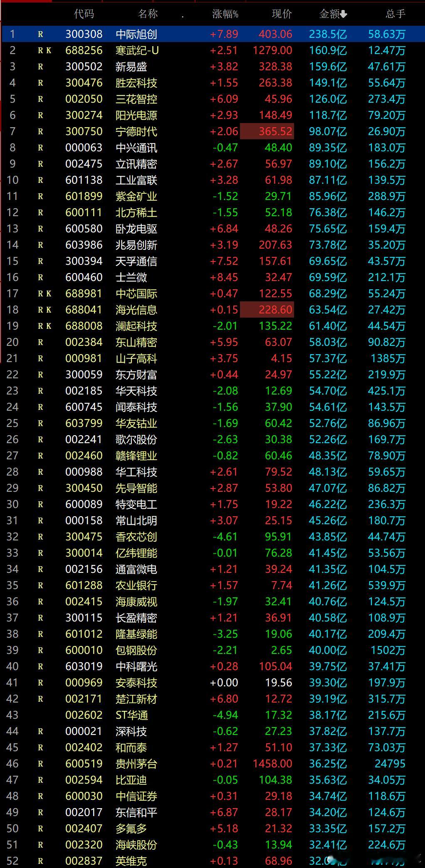This screenshot has height=868, width=425.
Task: Select stock name 中科曙光
Action: [x=136, y=666]
